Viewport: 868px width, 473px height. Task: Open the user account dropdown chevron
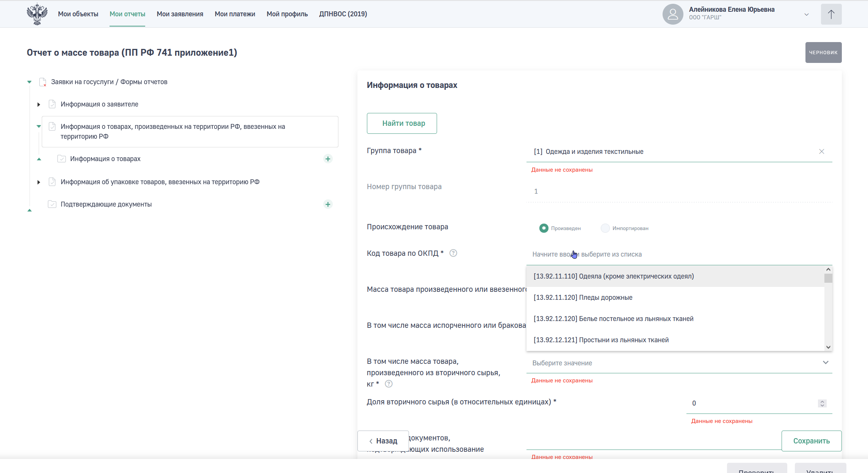[x=806, y=14]
